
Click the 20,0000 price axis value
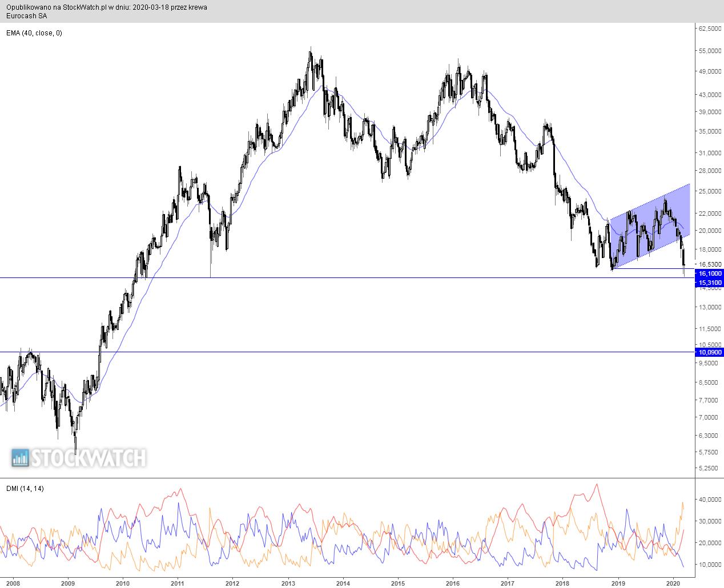(710, 231)
